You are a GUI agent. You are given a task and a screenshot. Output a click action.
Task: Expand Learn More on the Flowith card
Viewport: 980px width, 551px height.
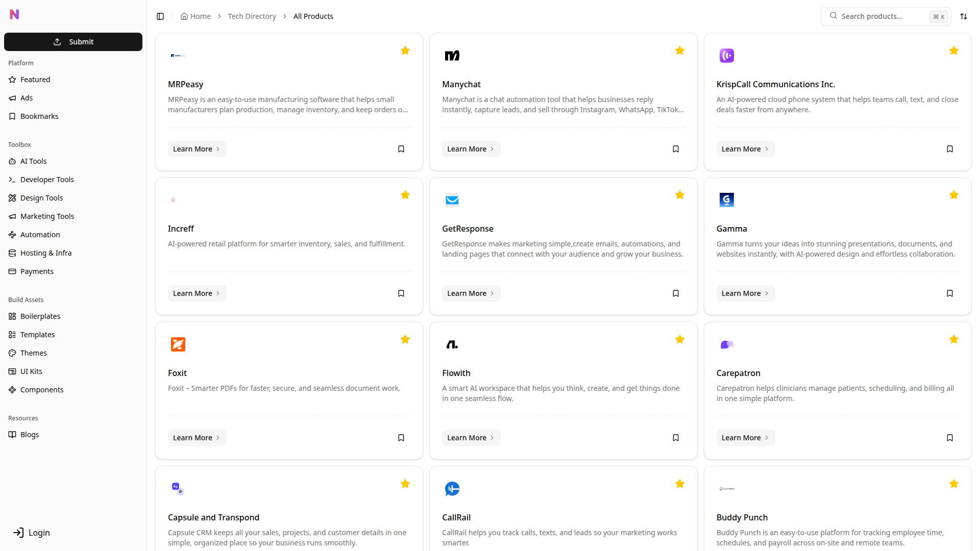click(x=471, y=437)
